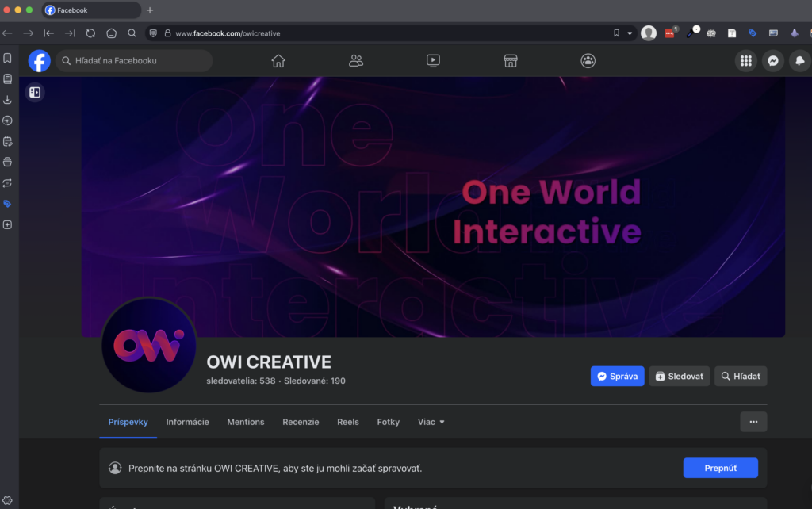Open browser profile avatar

tap(649, 33)
